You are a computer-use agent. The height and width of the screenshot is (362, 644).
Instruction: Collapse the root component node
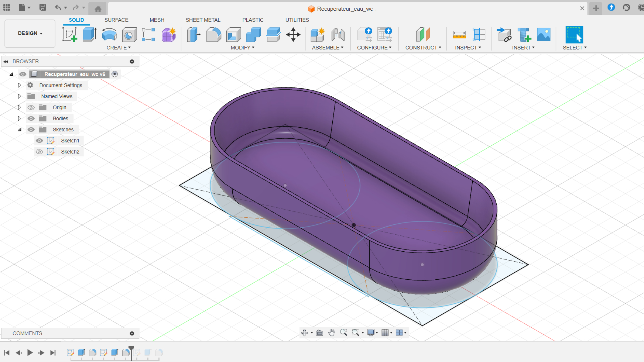(11, 74)
